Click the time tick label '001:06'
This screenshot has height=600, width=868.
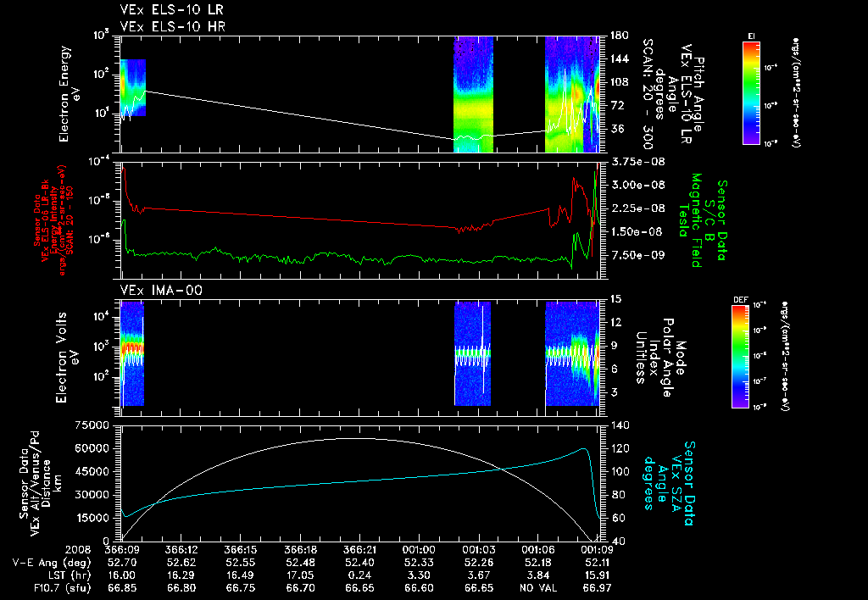coord(538,550)
